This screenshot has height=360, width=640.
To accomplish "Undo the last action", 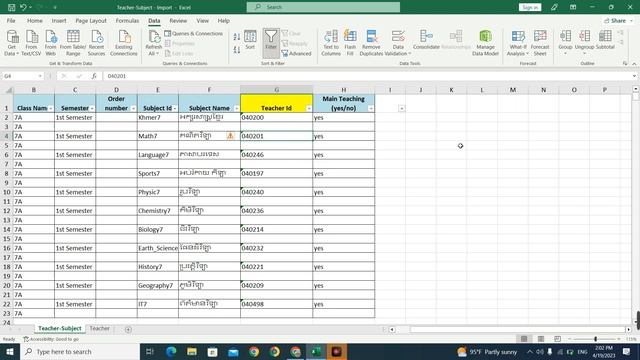I will tap(23, 7).
